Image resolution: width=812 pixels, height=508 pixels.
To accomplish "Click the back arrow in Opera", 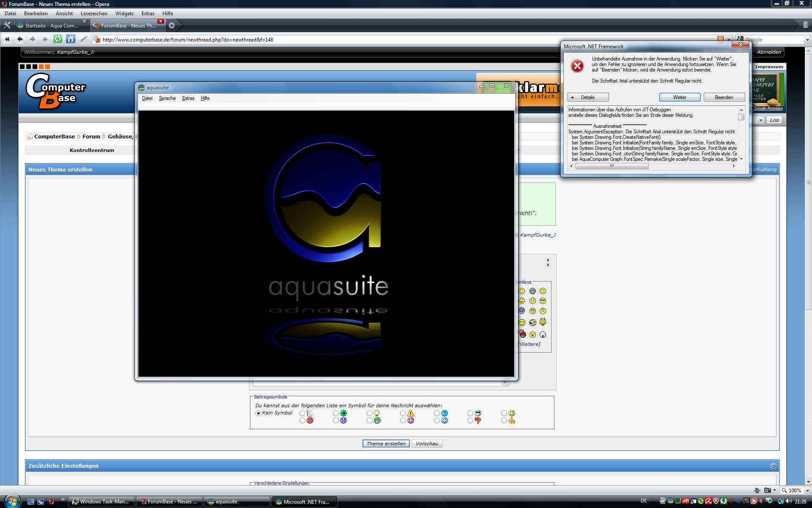I will 20,39.
